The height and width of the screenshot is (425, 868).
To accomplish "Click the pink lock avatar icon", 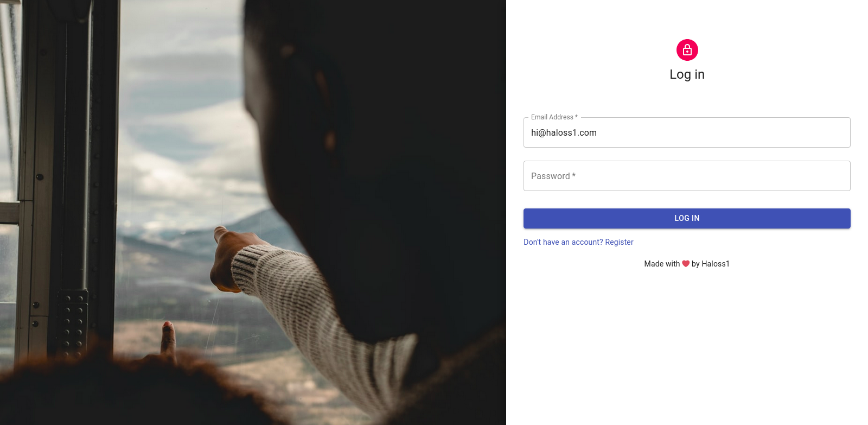I will [687, 50].
